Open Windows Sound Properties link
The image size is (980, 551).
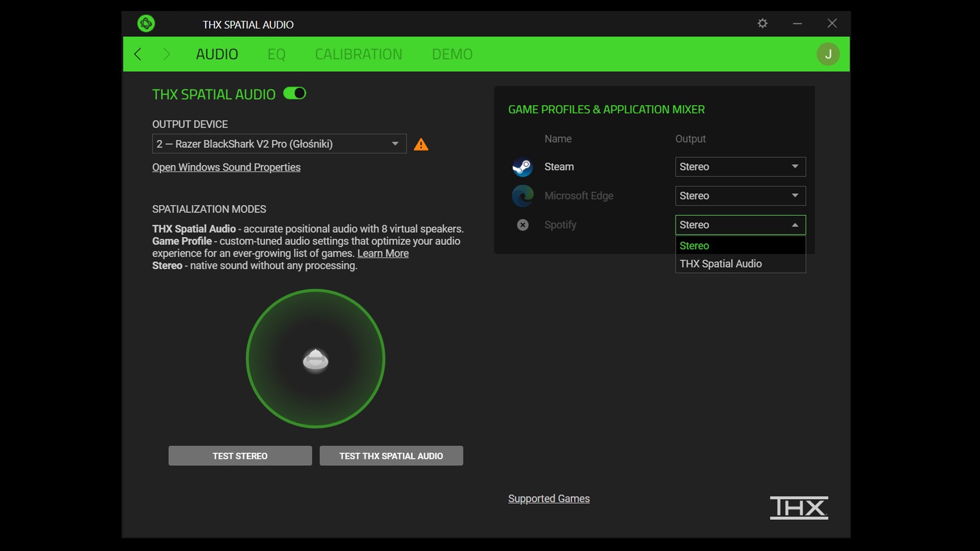click(x=226, y=167)
